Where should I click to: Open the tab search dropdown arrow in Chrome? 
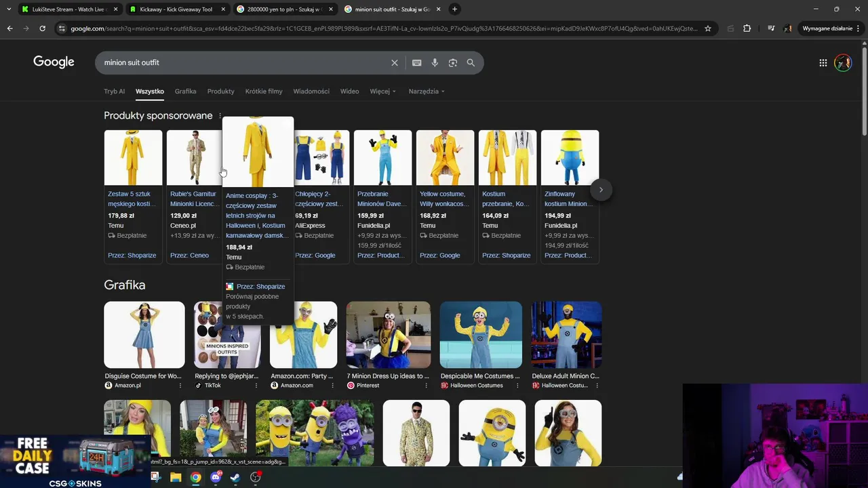coord(8,9)
